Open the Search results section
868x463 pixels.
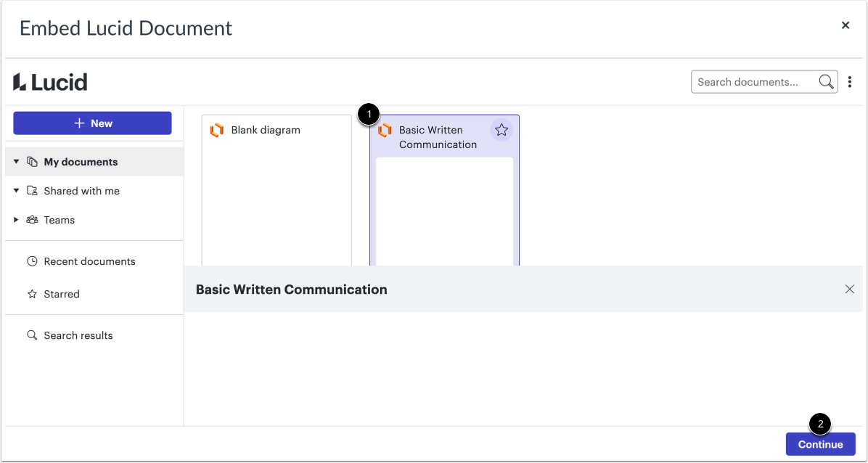pyautogui.click(x=78, y=335)
